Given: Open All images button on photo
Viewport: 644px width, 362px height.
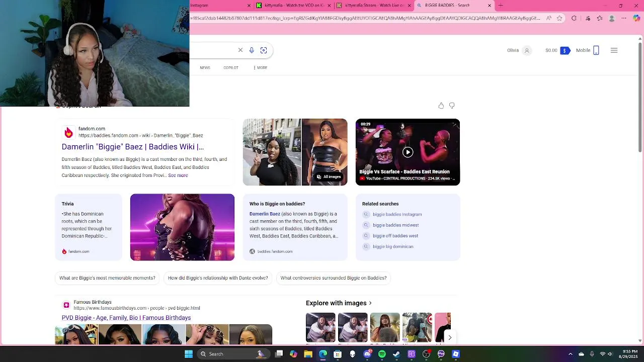Looking at the screenshot, I should pos(329,177).
